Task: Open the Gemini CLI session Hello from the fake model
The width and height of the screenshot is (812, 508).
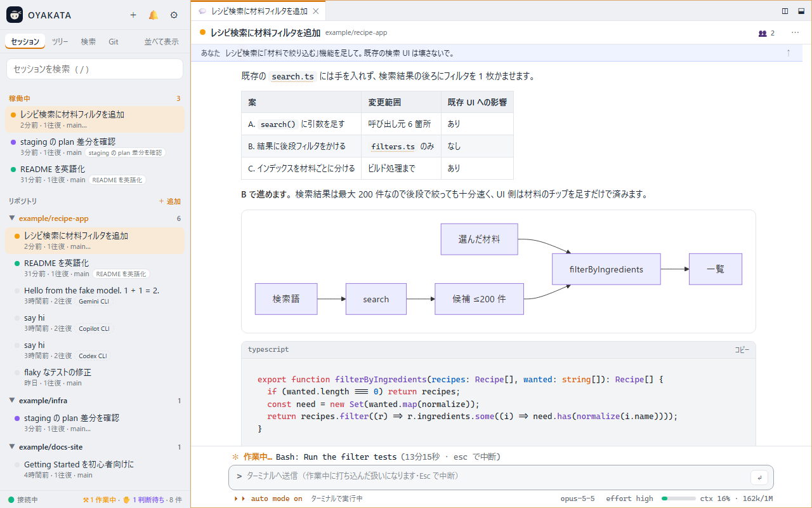Action: 95,295
